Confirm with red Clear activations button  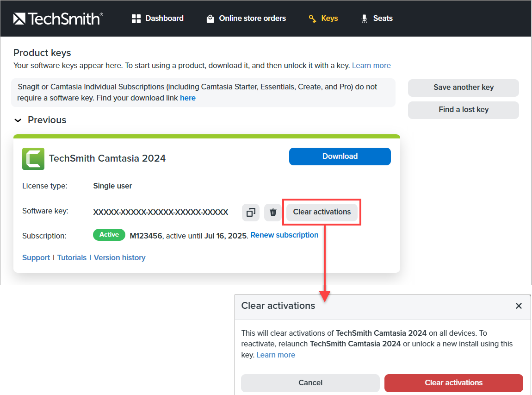point(453,383)
